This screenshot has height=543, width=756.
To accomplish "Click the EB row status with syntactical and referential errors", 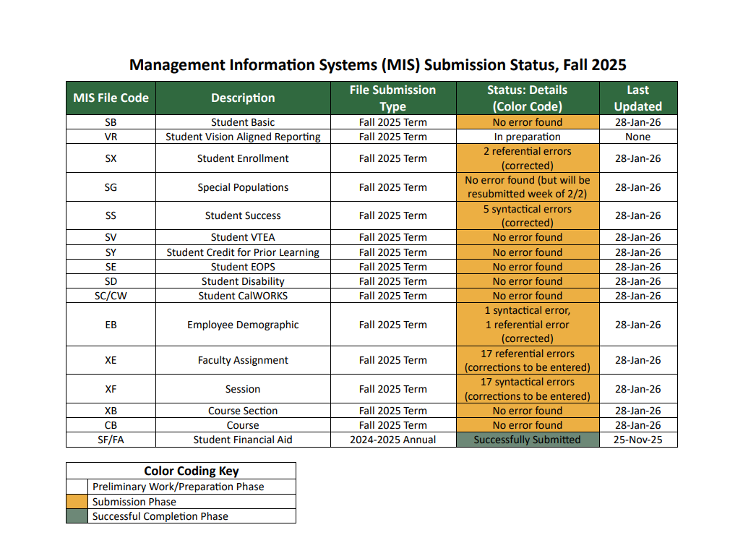I will tap(528, 325).
